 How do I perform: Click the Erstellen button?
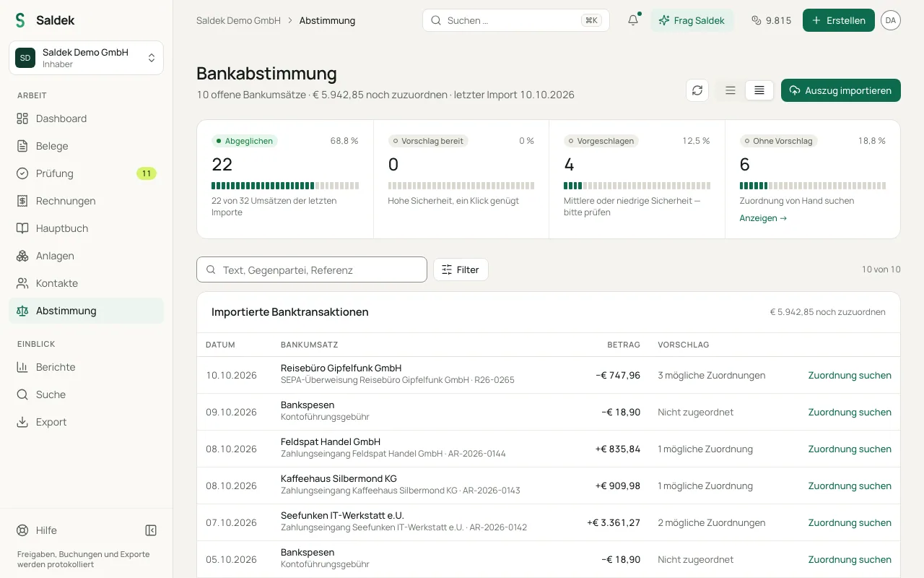click(839, 20)
